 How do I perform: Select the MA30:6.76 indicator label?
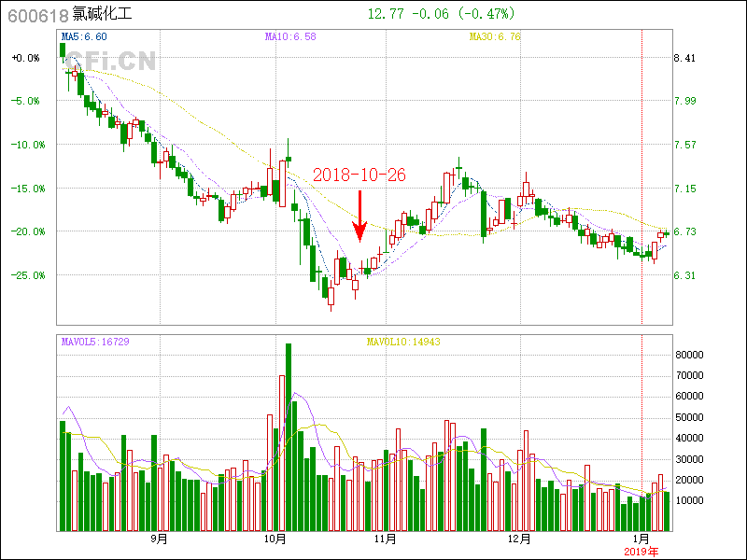(x=495, y=36)
